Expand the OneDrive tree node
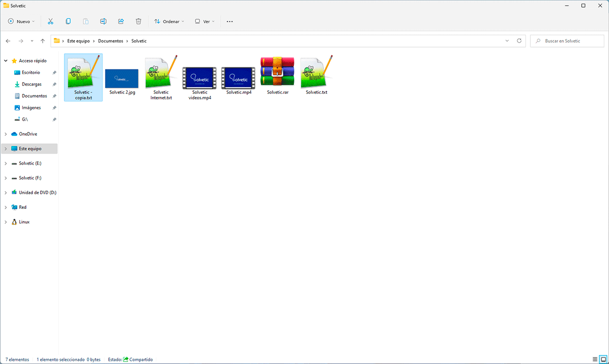 [6, 134]
